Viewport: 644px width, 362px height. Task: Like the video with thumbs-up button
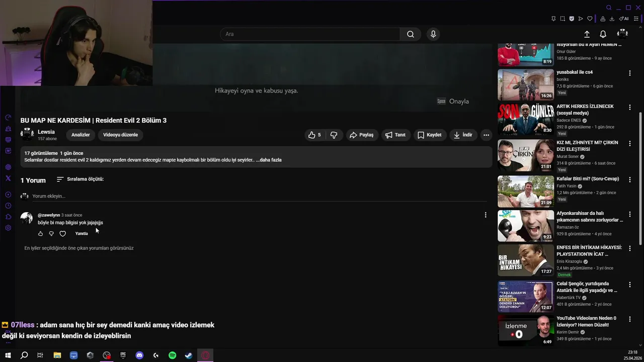coord(314,135)
